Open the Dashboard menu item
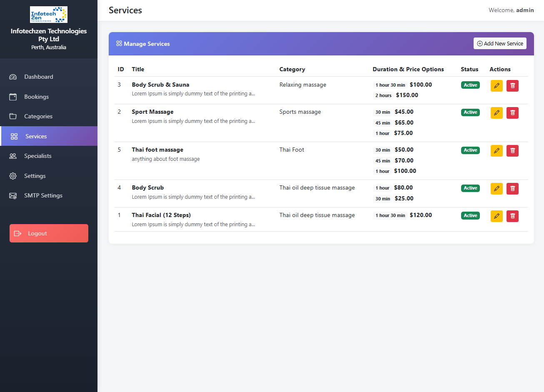 pyautogui.click(x=38, y=77)
